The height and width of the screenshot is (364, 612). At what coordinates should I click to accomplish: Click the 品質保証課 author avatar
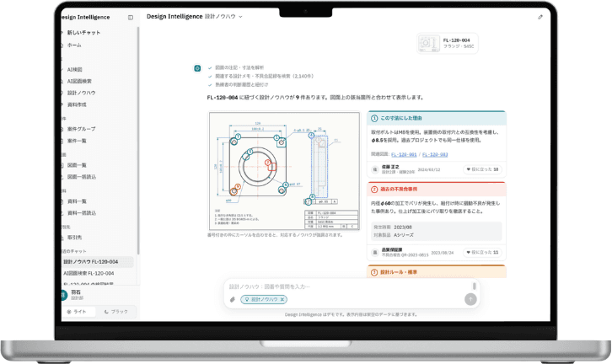(x=374, y=253)
